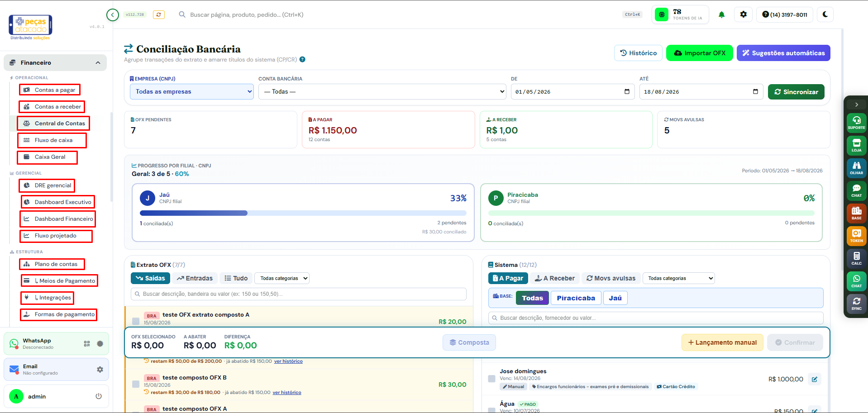Open the CALC calculator icon
The width and height of the screenshot is (868, 413).
click(x=856, y=258)
